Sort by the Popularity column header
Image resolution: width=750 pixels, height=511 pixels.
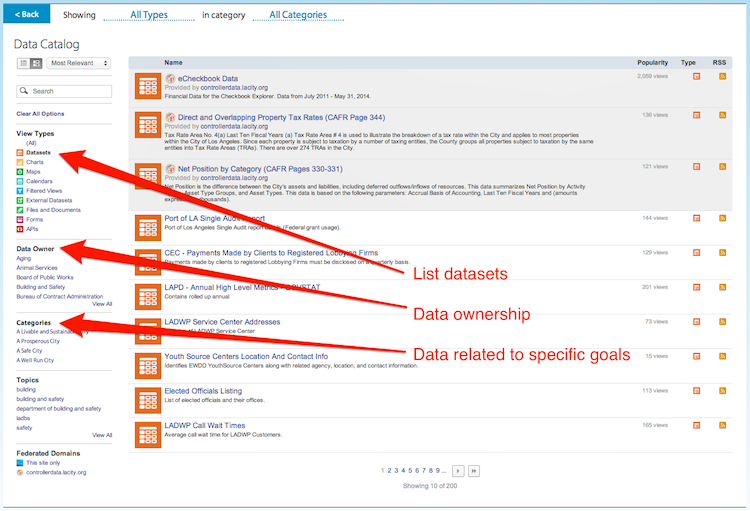tap(652, 62)
